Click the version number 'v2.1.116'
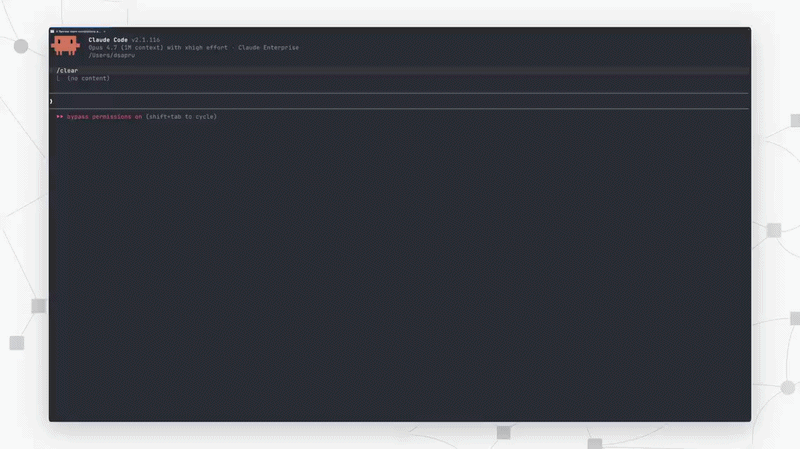The width and height of the screenshot is (800, 449). pyautogui.click(x=145, y=40)
